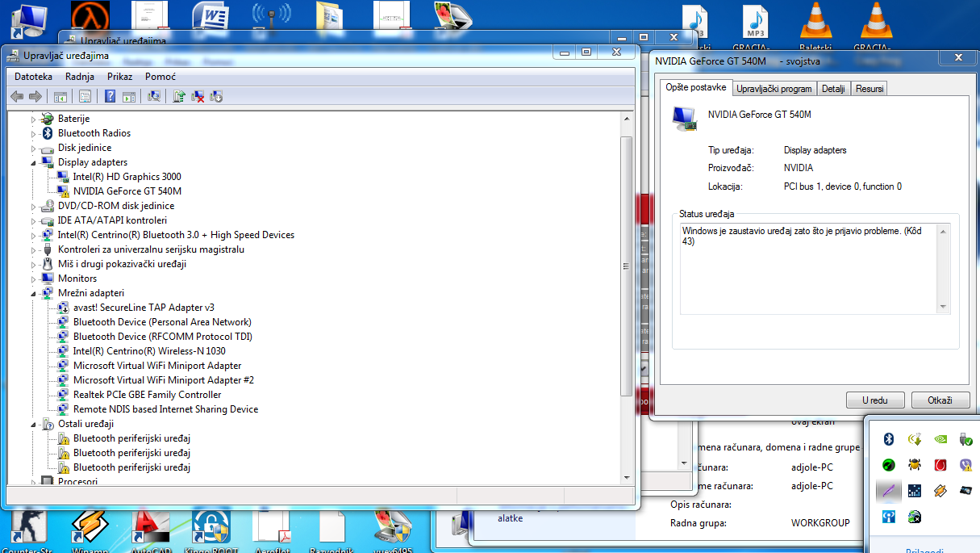
Task: Expand the Monitors tree node
Action: coord(34,279)
